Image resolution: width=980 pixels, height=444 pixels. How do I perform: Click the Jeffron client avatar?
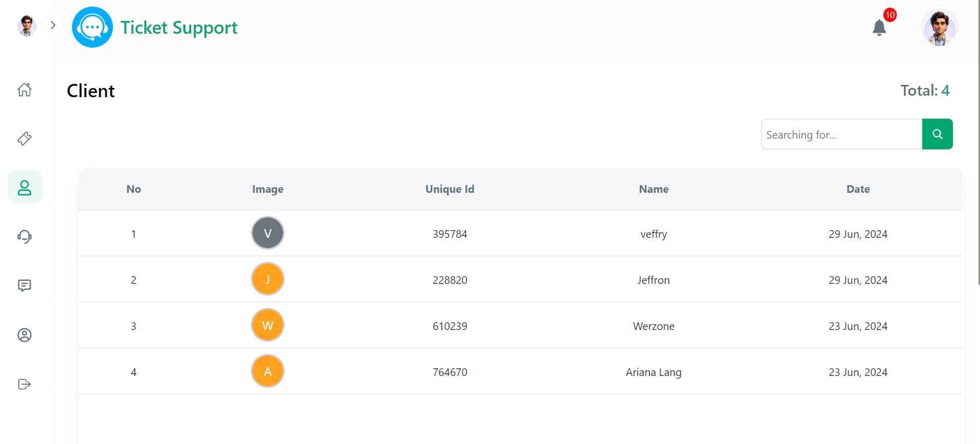(x=267, y=279)
